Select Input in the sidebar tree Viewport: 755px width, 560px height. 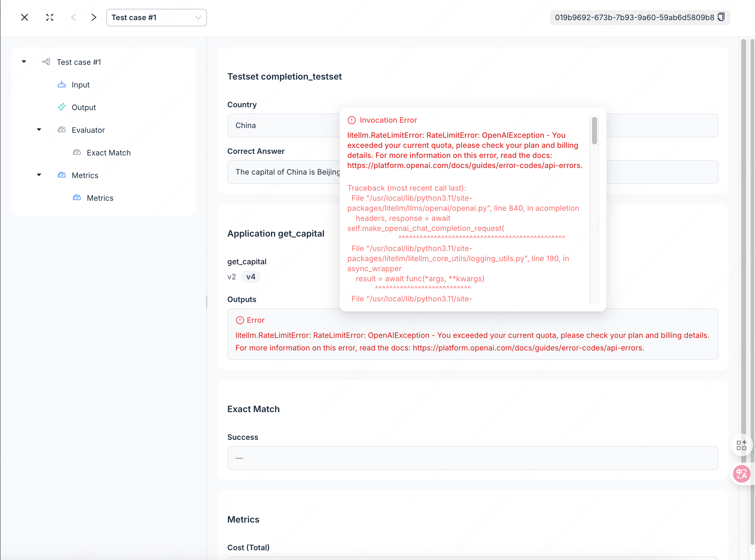point(80,85)
